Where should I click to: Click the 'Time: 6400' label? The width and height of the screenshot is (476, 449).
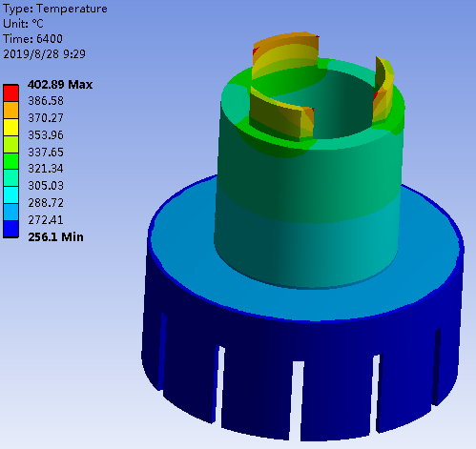pos(32,39)
